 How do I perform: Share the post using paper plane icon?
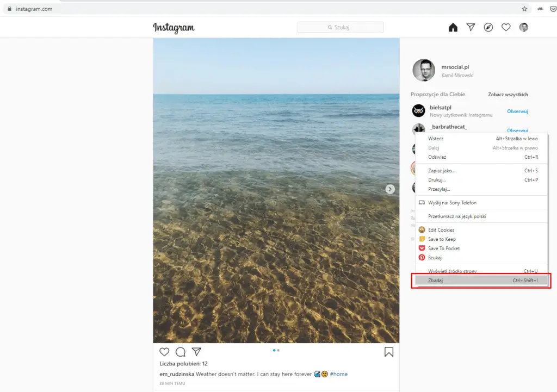click(196, 352)
